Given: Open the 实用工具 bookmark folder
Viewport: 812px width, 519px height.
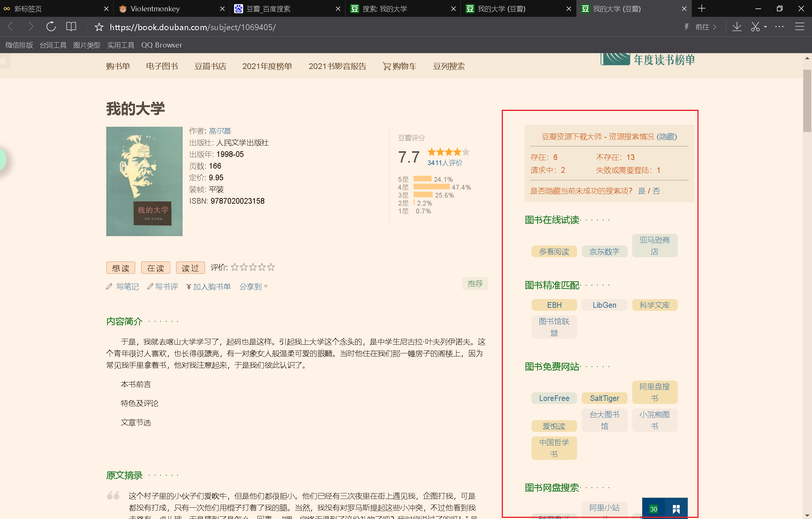Looking at the screenshot, I should (121, 45).
